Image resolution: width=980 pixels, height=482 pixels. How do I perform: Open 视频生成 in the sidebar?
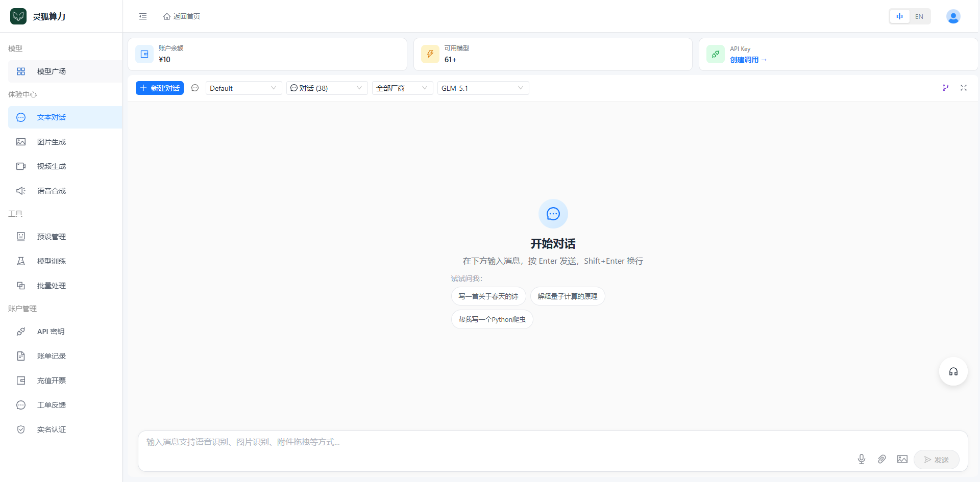pyautogui.click(x=65, y=166)
